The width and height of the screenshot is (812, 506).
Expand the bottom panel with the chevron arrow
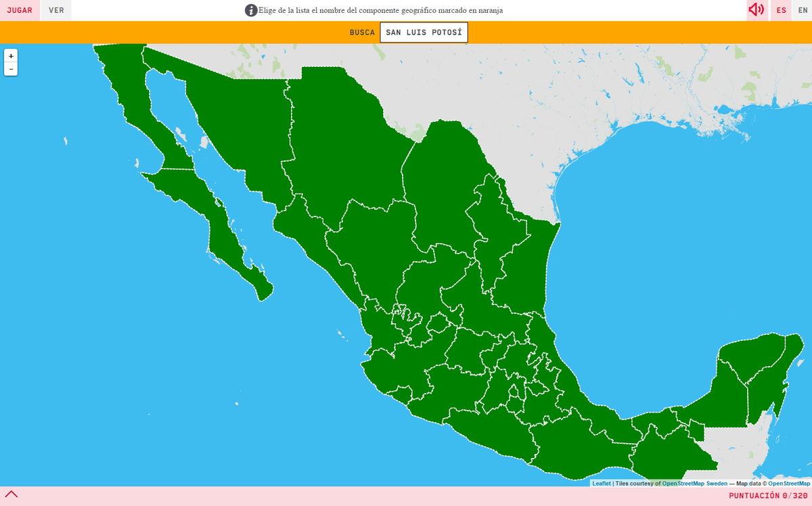tap(12, 495)
